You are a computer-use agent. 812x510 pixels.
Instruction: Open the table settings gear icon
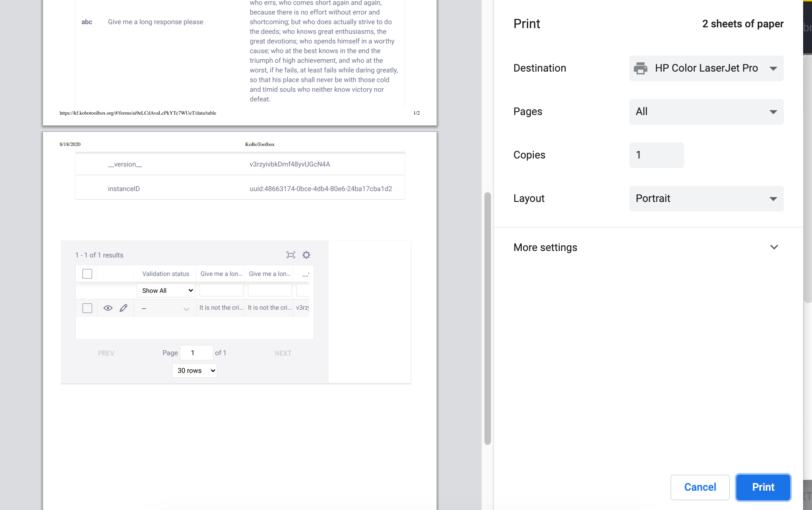pos(306,255)
